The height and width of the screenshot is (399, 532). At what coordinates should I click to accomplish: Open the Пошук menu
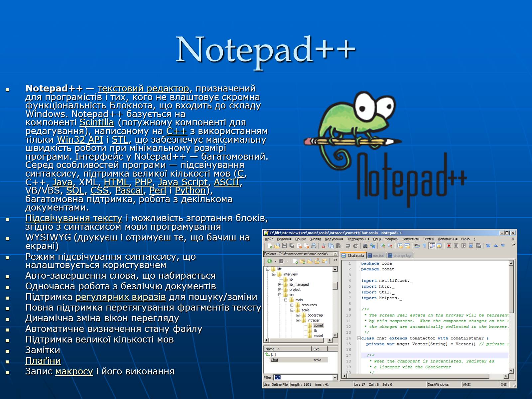click(300, 239)
